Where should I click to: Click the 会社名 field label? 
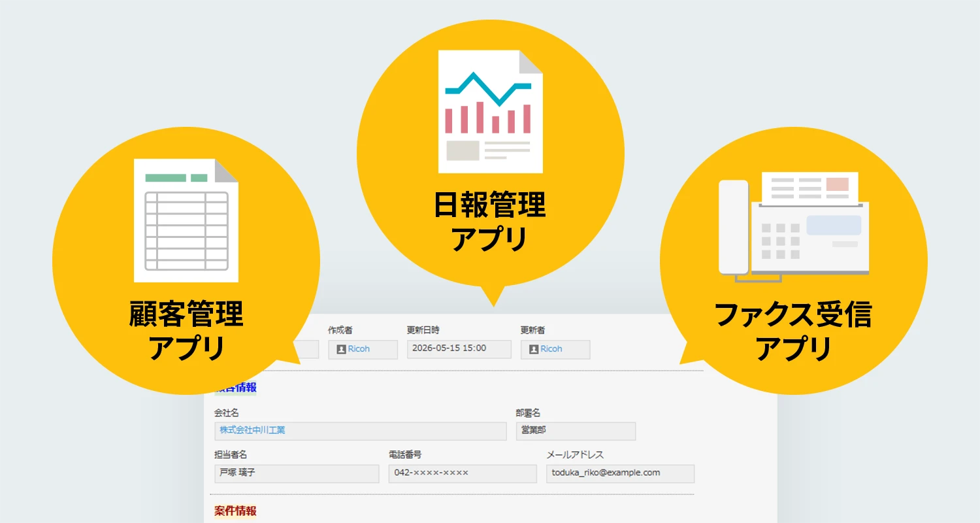tap(227, 413)
